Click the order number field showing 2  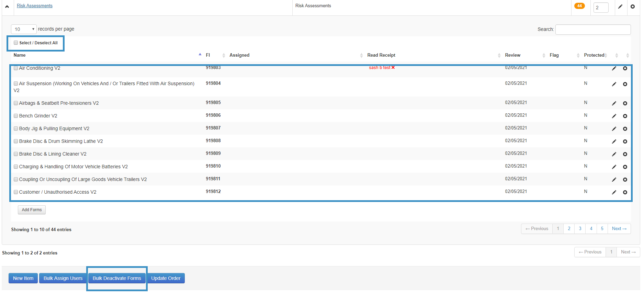click(x=601, y=8)
